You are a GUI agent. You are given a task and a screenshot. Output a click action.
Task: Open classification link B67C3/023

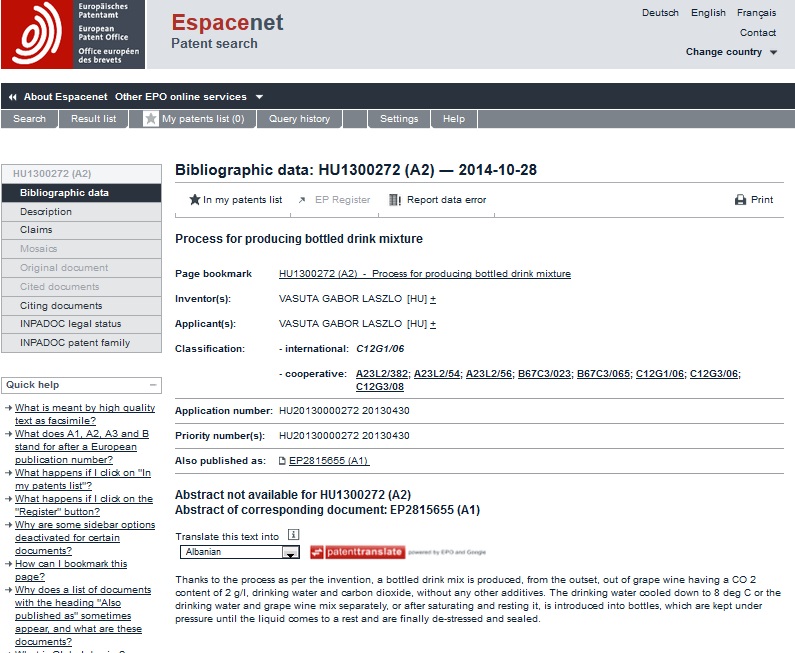tap(544, 374)
